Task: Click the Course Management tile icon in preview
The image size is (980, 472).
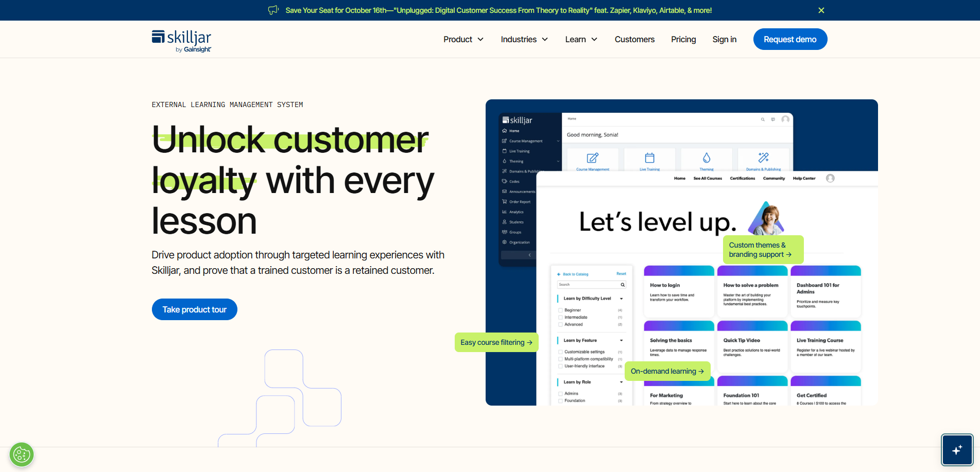Action: click(x=593, y=158)
